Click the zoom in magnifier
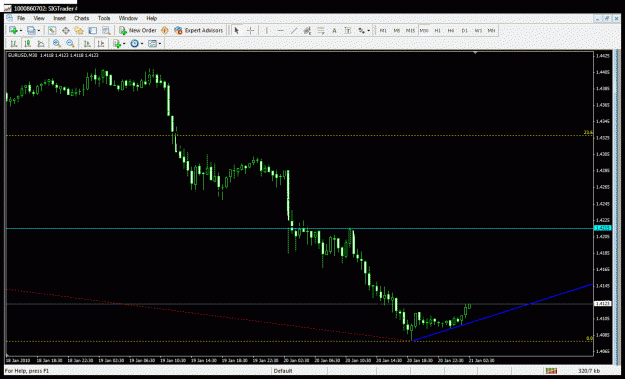625x379 pixels. coord(57,43)
